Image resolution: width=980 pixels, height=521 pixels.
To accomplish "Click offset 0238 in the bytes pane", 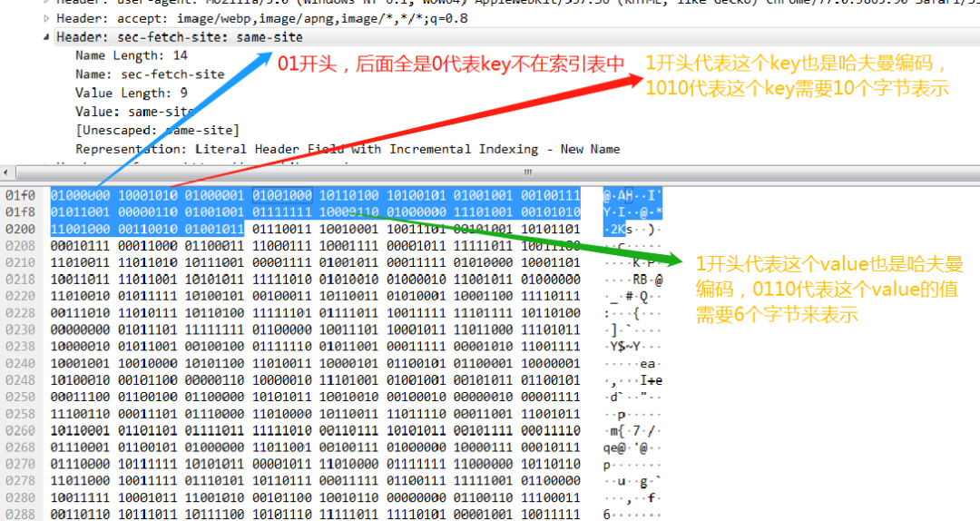I will [x=20, y=347].
